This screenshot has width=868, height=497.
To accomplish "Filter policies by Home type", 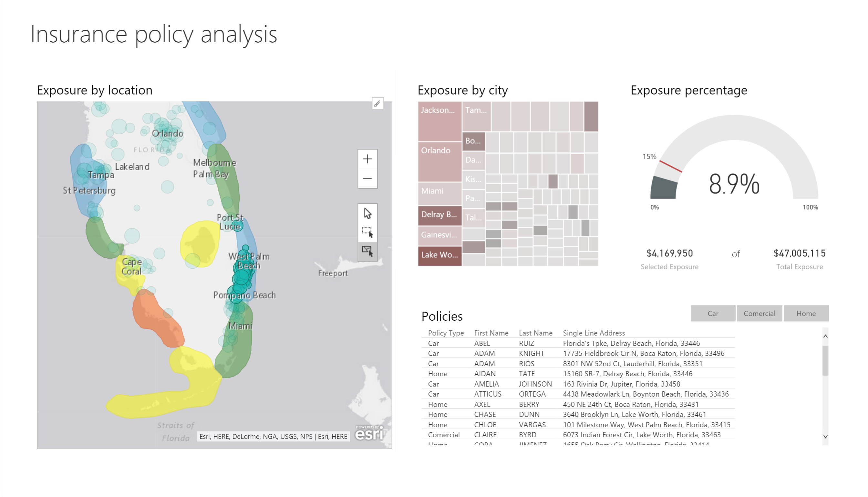I will point(806,313).
